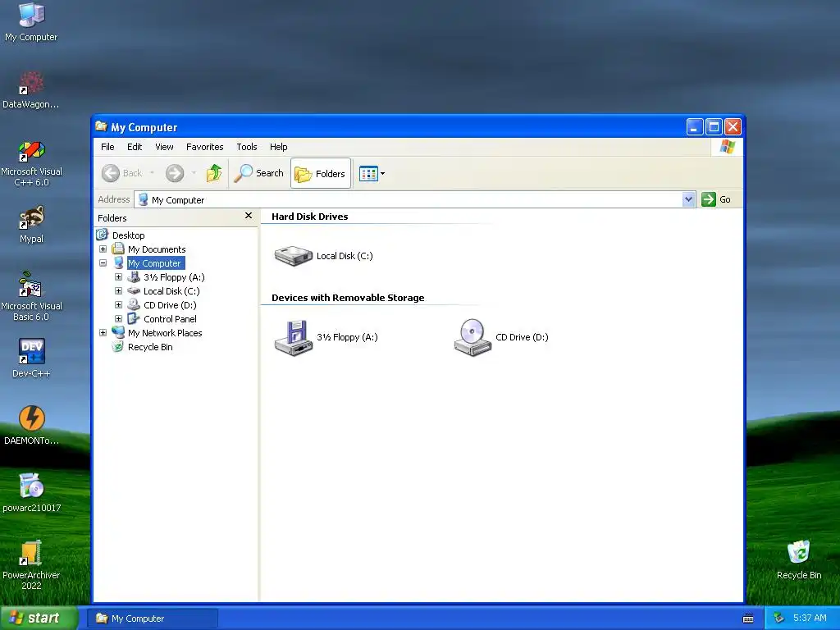The height and width of the screenshot is (630, 840).
Task: Select the Mypal raccoon desktop icon
Action: click(x=31, y=225)
